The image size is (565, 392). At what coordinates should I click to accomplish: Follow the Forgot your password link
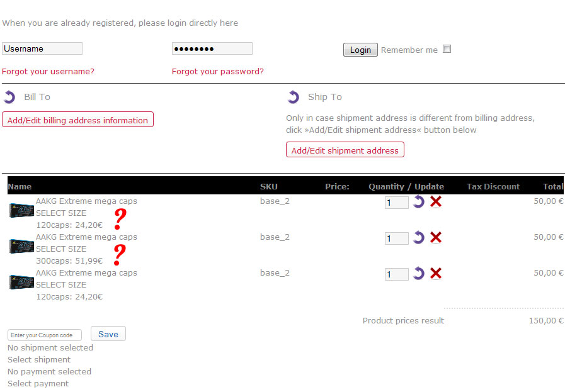tap(218, 72)
